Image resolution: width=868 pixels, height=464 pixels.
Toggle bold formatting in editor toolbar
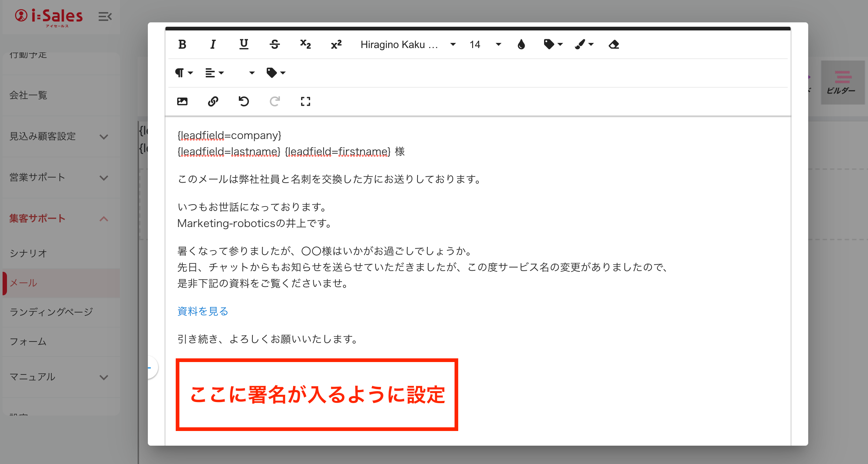[182, 44]
